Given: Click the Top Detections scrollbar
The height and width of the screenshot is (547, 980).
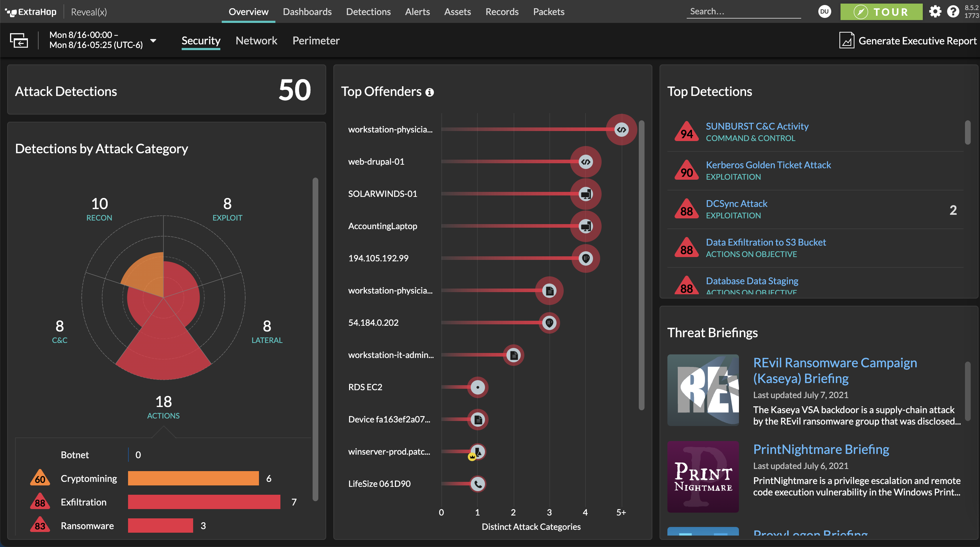Looking at the screenshot, I should [967, 132].
